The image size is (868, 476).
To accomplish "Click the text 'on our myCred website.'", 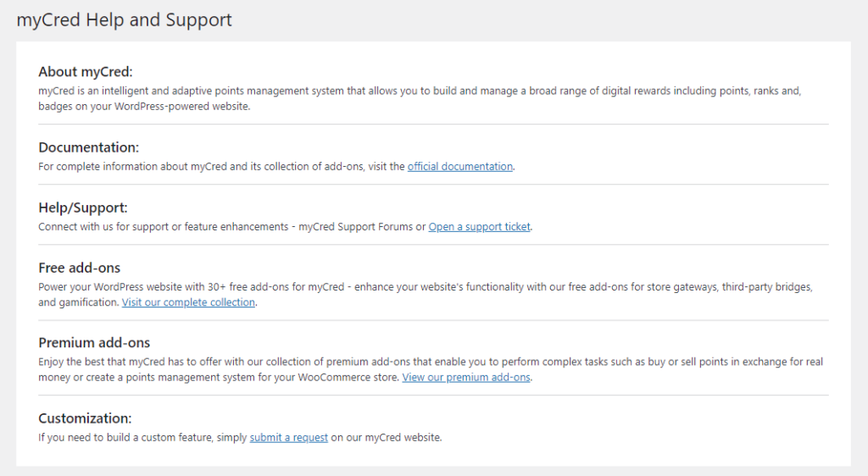I will pos(387,437).
